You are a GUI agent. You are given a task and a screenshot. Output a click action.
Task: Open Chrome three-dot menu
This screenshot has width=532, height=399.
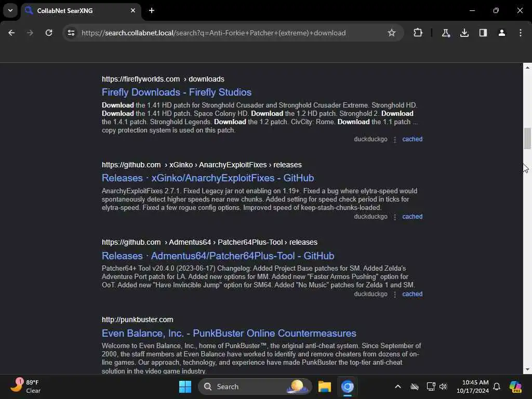pyautogui.click(x=521, y=33)
